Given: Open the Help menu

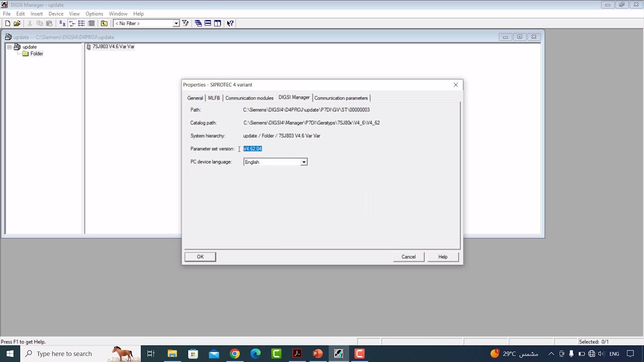Looking at the screenshot, I should [138, 14].
